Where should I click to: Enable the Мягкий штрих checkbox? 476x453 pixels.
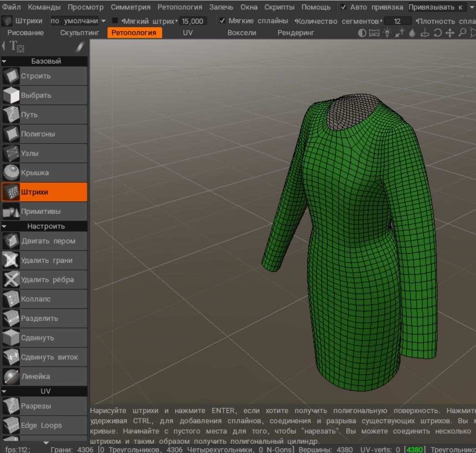(x=115, y=21)
